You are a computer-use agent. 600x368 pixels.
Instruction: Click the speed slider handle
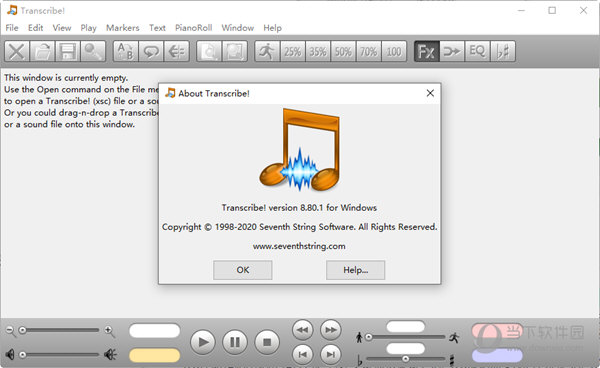[x=368, y=337]
